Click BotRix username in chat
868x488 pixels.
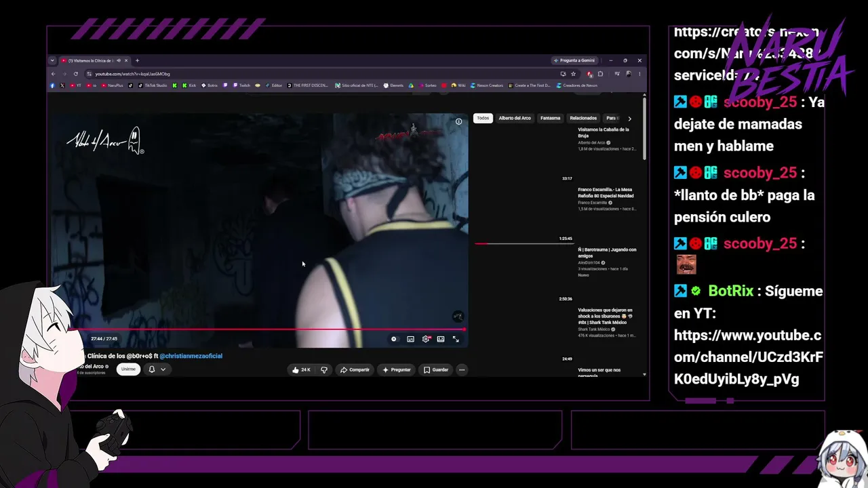(731, 291)
